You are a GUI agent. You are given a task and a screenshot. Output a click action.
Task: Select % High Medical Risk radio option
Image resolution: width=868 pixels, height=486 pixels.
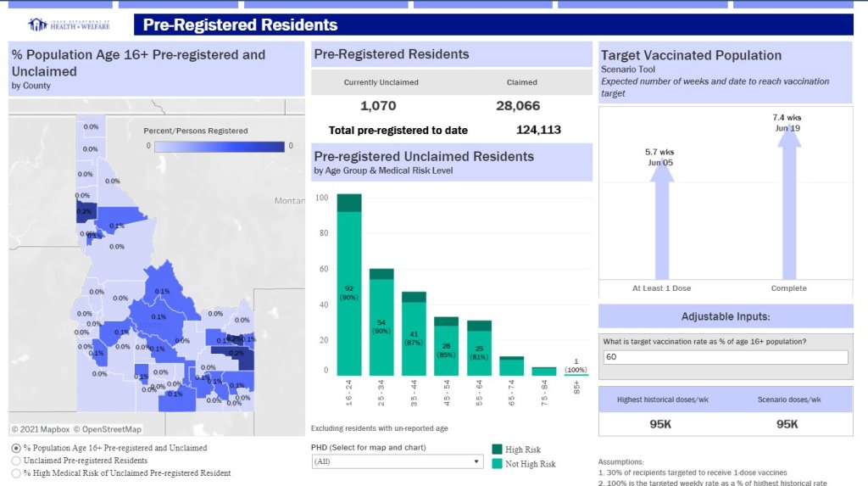(16, 473)
